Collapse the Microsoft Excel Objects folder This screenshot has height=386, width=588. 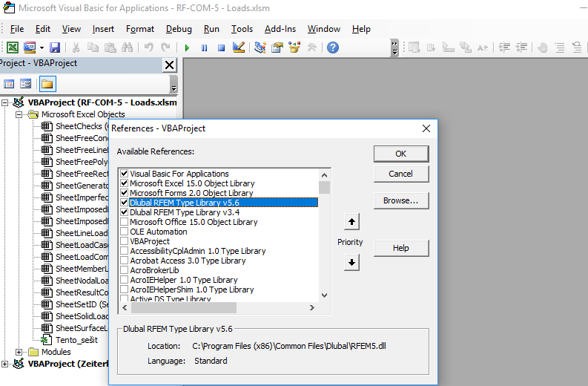pos(19,114)
